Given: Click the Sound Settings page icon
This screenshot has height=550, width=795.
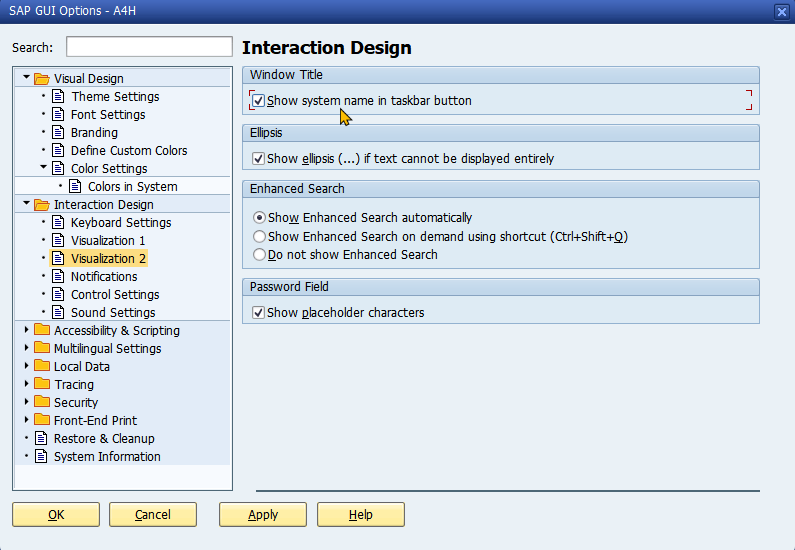Looking at the screenshot, I should click(58, 312).
